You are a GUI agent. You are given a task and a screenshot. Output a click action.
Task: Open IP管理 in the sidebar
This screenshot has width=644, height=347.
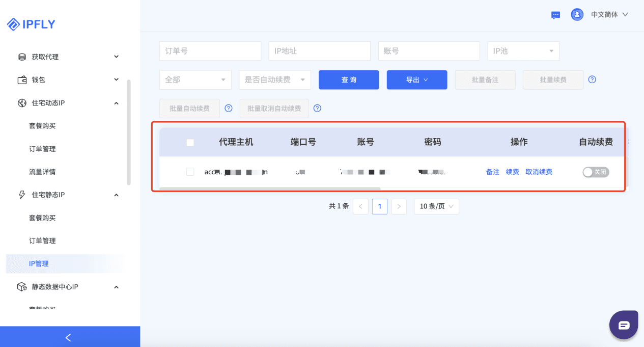(x=39, y=263)
